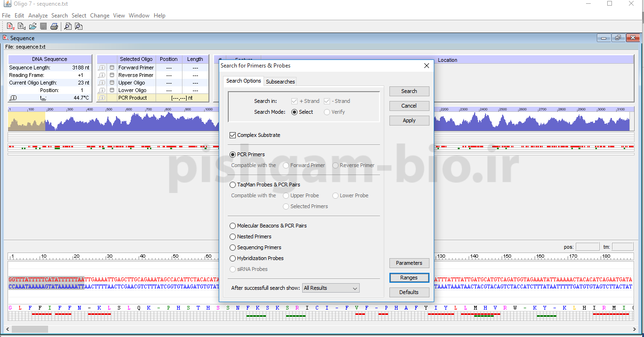Screen dimensions: 644x337
Task: Choose the Nested Primers radio button
Action: click(x=233, y=236)
